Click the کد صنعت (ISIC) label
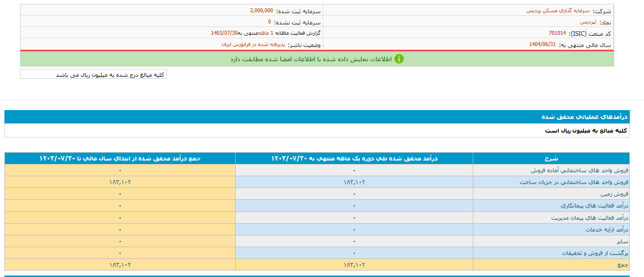Screen dimensions: 644x277 click(590, 34)
